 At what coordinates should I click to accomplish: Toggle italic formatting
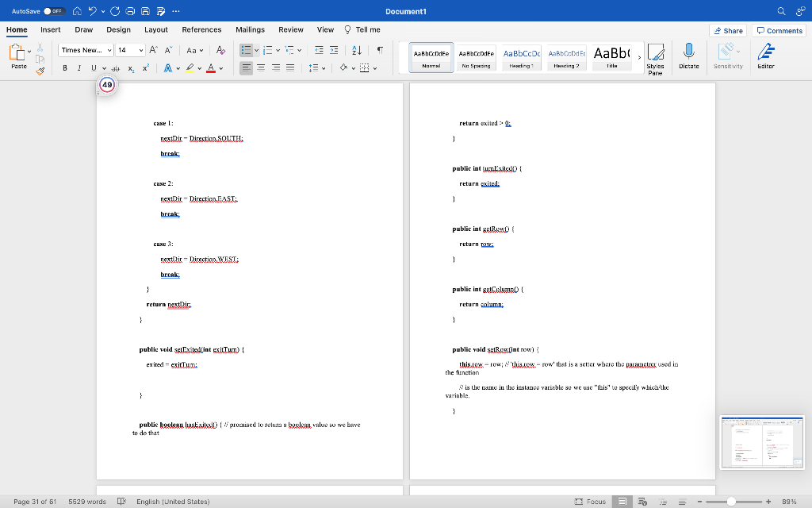click(79, 68)
